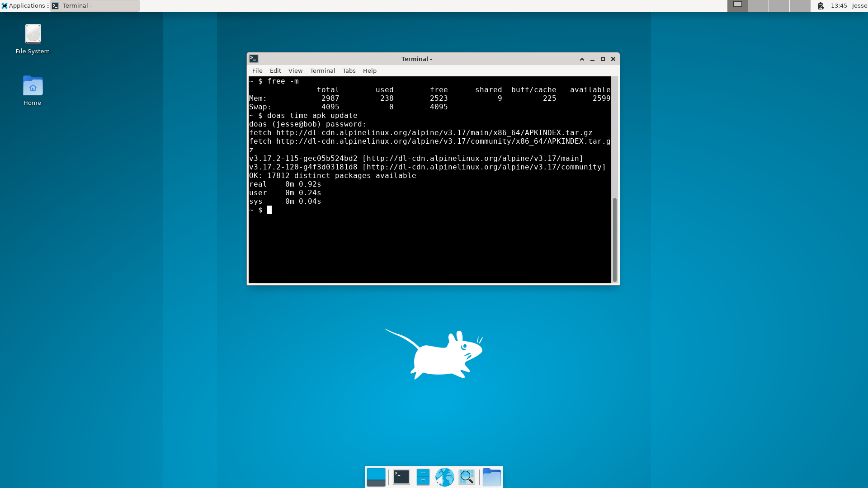Open the Terminal menu in menu bar
Viewport: 868px width, 488px height.
tap(322, 70)
